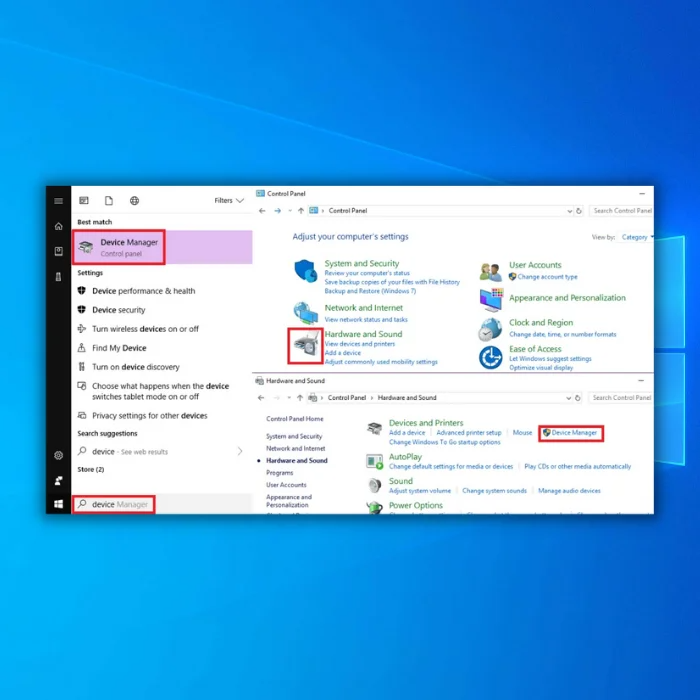Click Change Windows To Go startup options
Screen dimensions: 700x700
tap(445, 442)
